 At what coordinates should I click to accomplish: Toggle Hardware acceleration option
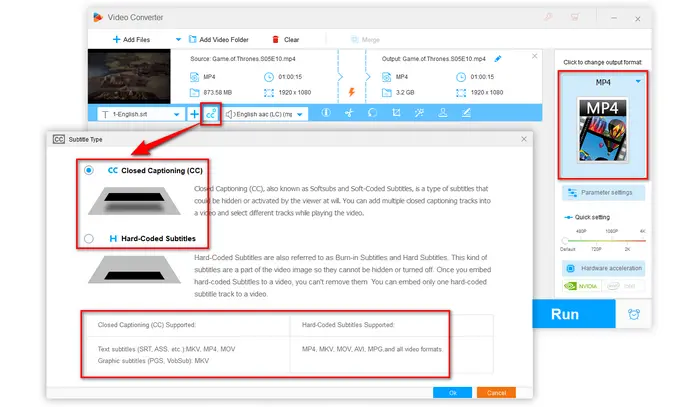pyautogui.click(x=603, y=268)
